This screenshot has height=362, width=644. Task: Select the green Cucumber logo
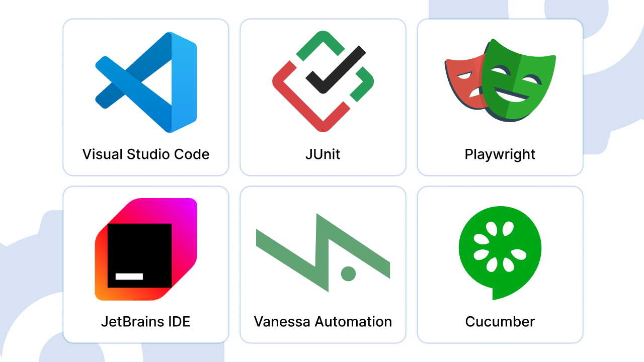[500, 253]
